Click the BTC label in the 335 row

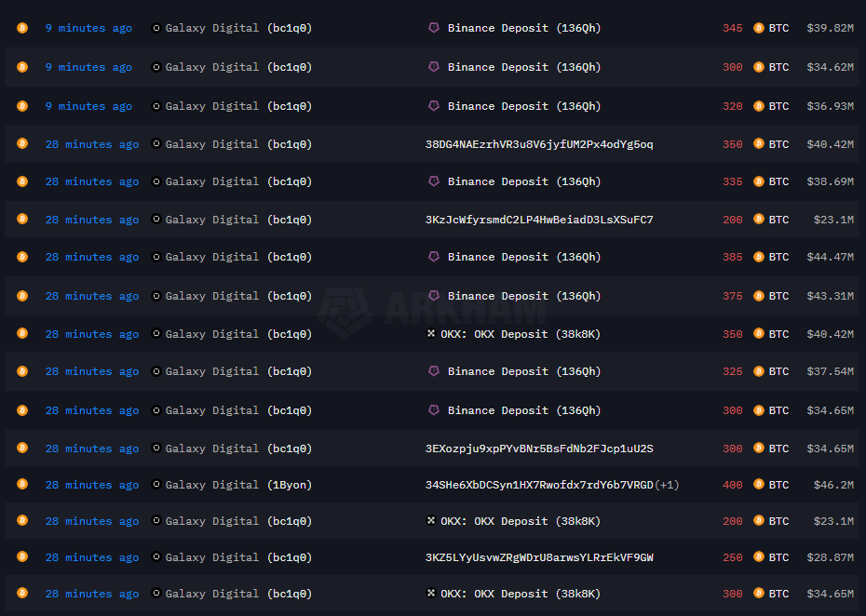coord(778,182)
